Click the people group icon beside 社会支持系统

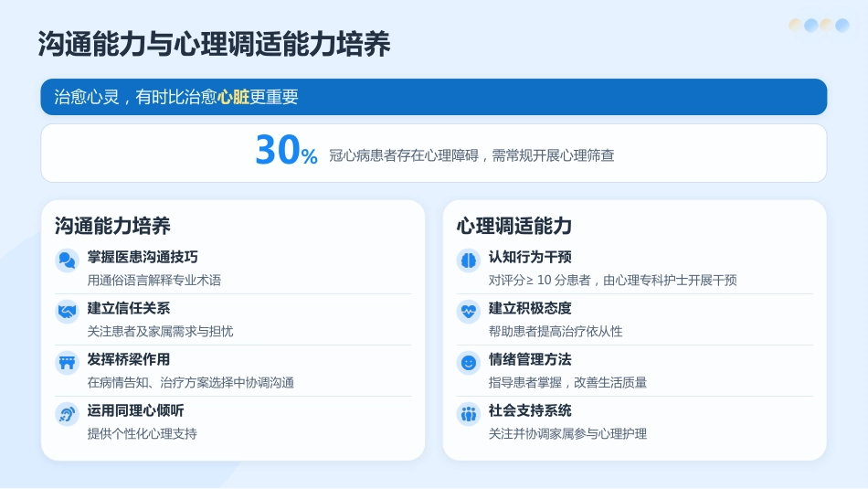469,414
